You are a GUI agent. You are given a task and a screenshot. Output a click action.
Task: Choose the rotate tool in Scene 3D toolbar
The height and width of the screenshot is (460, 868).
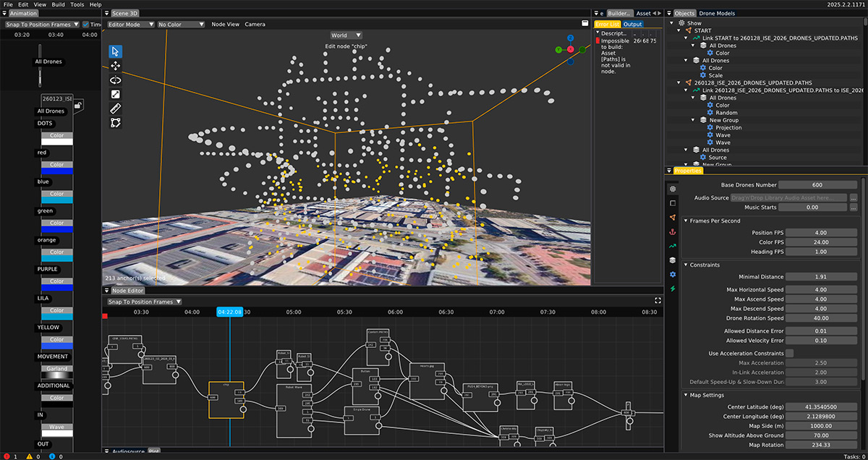(x=116, y=80)
